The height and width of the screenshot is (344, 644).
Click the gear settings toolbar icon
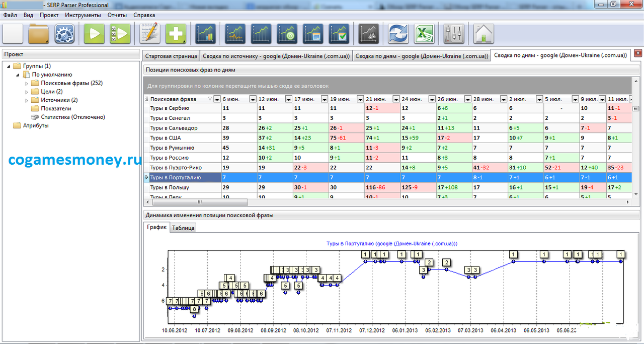[x=64, y=34]
